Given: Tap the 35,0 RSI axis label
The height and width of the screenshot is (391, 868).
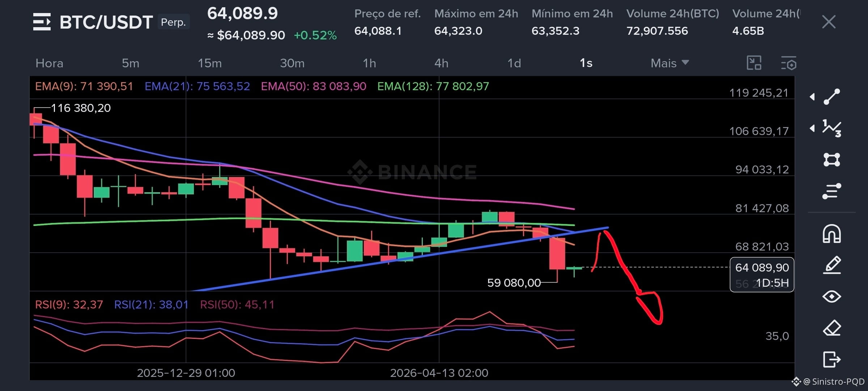Looking at the screenshot, I should (x=777, y=336).
